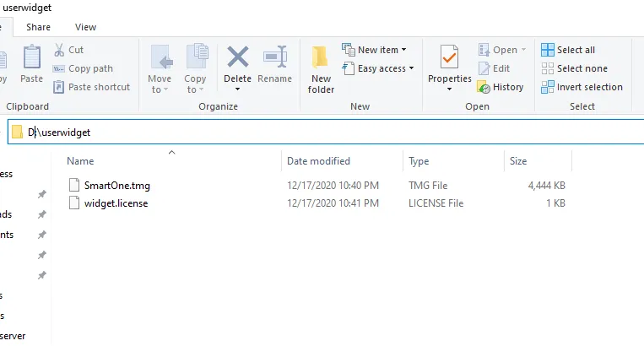Sort by the Size column header

(518, 161)
